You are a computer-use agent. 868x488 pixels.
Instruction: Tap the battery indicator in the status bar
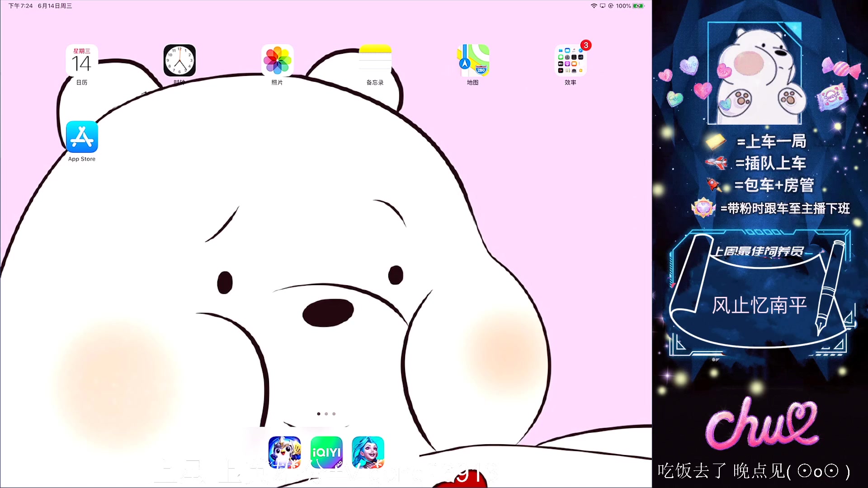pyautogui.click(x=638, y=6)
